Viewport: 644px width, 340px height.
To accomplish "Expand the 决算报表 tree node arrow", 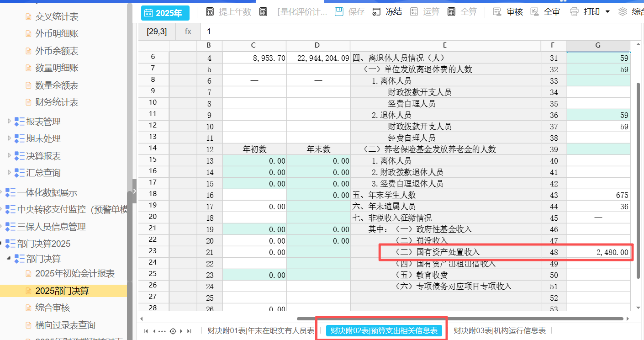I will (x=9, y=156).
